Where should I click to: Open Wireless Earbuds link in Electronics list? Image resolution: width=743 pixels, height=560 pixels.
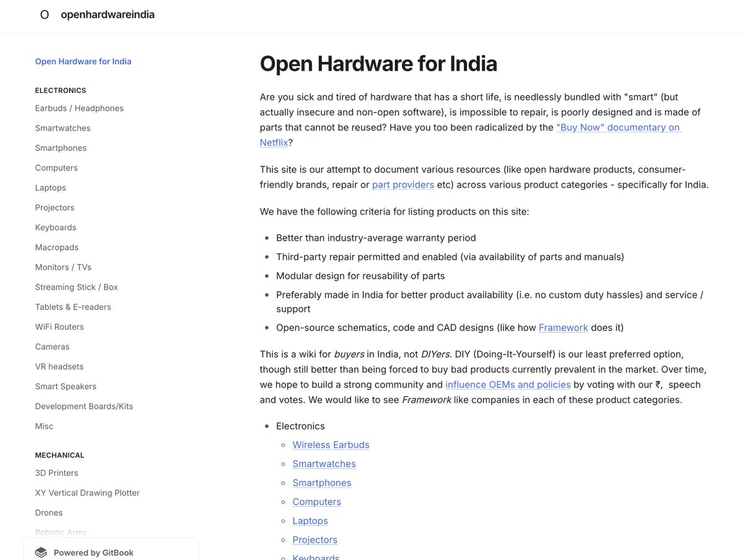click(x=331, y=444)
